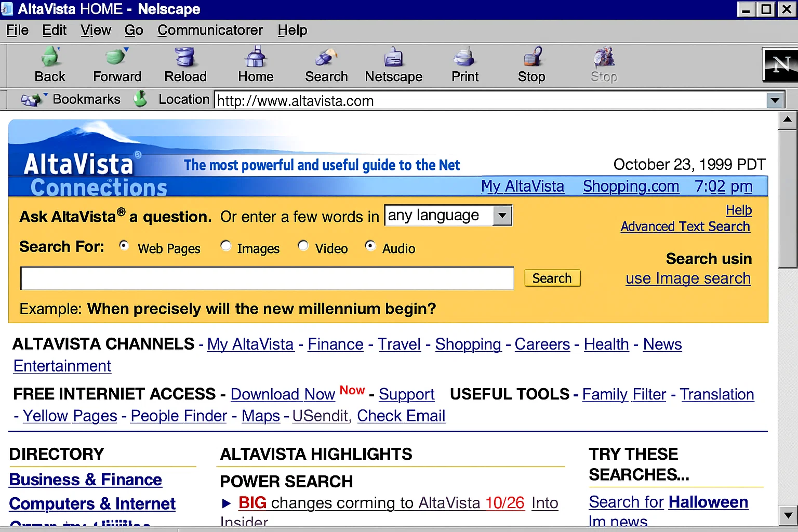The width and height of the screenshot is (798, 532).
Task: Click the Print toolbar icon
Action: [x=464, y=57]
